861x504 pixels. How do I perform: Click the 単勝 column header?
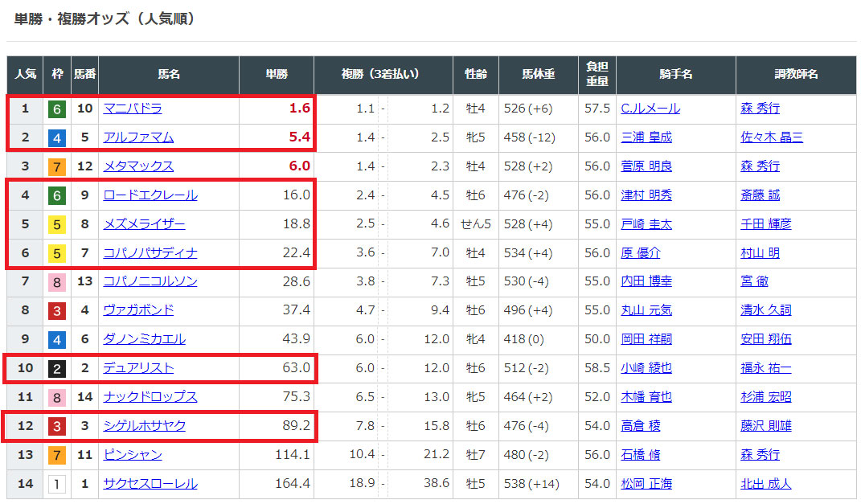[277, 75]
